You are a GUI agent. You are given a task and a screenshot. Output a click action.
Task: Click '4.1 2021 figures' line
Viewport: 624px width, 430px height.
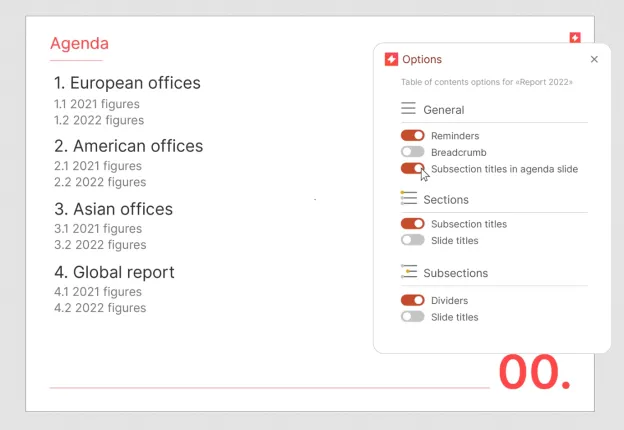click(98, 292)
